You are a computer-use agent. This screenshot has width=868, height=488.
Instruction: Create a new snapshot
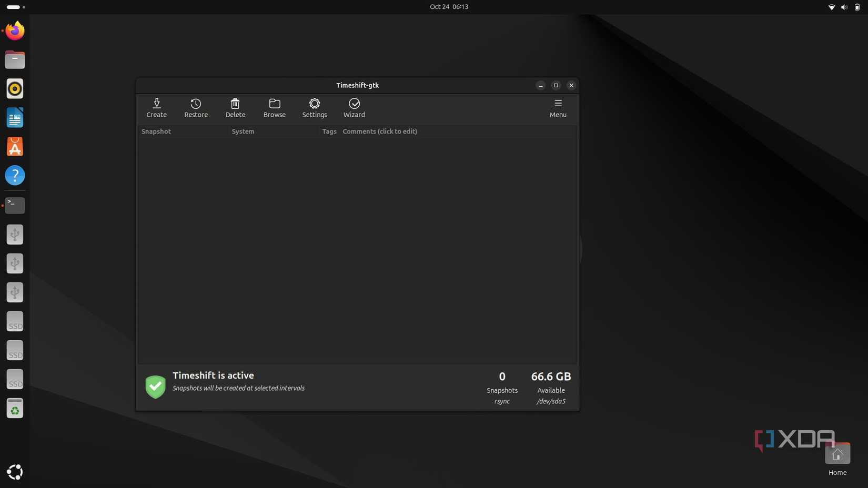(156, 108)
